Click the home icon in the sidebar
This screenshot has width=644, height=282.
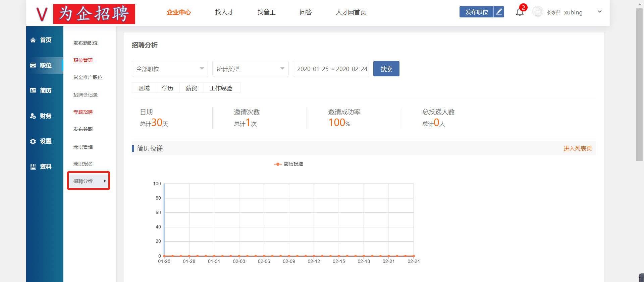pyautogui.click(x=33, y=40)
